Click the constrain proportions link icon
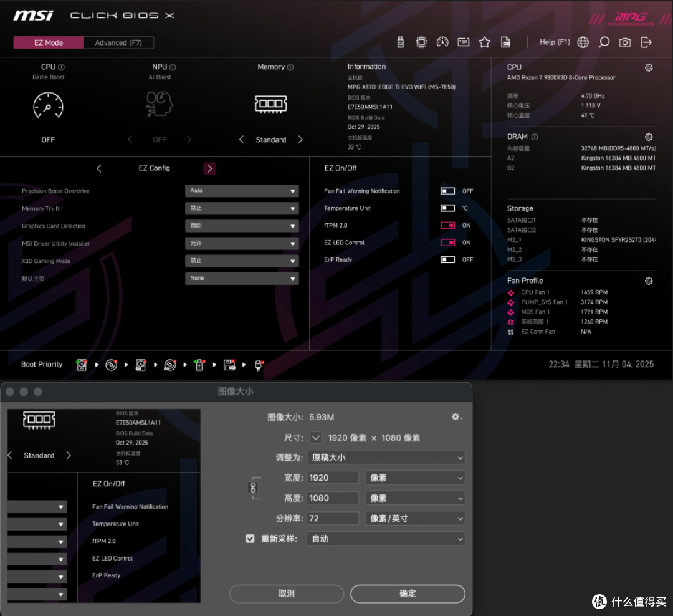The height and width of the screenshot is (616, 673). coord(253,488)
